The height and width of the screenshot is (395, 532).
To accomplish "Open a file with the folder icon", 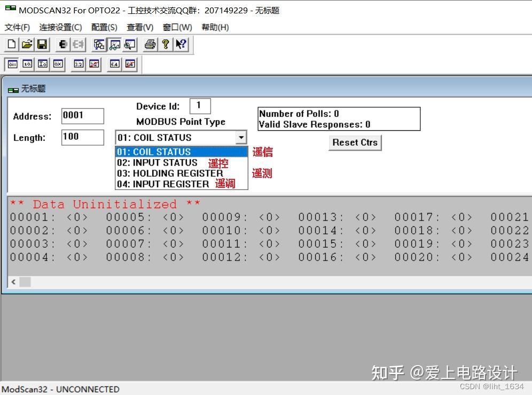I will (27, 44).
